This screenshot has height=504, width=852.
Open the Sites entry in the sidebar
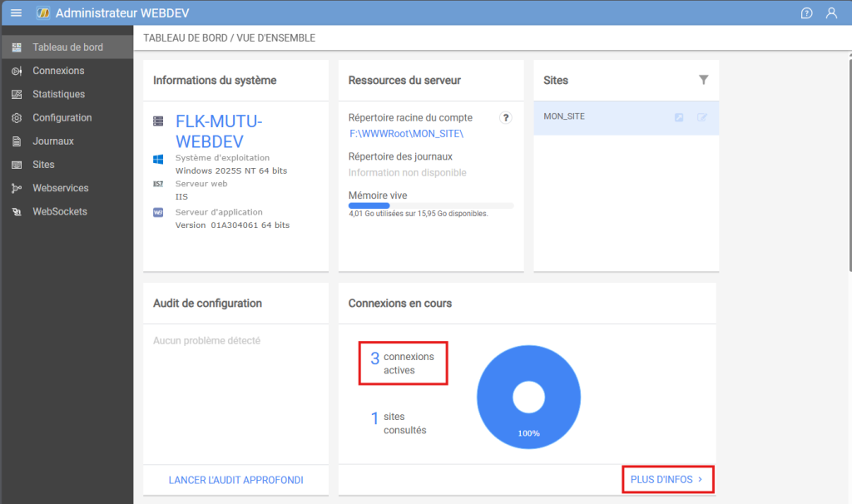coord(67,165)
